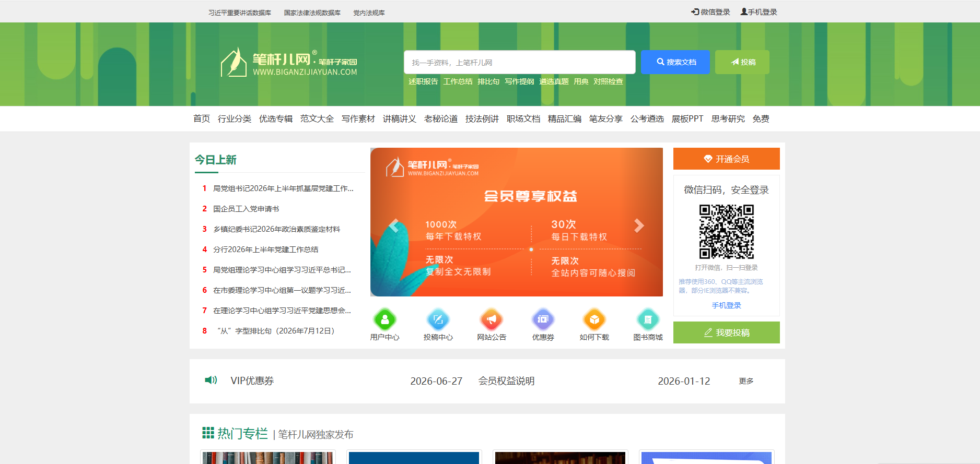Click the speaker announcement icon

tap(211, 380)
